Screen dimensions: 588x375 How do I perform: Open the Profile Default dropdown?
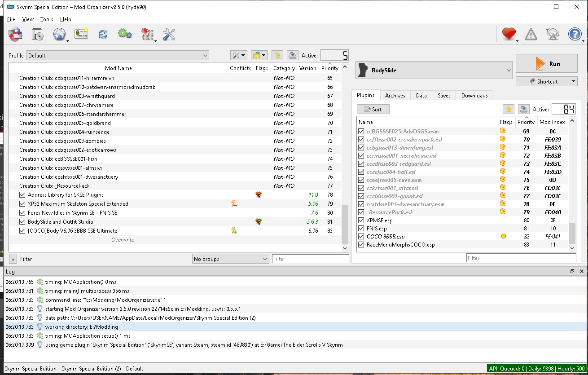click(118, 56)
